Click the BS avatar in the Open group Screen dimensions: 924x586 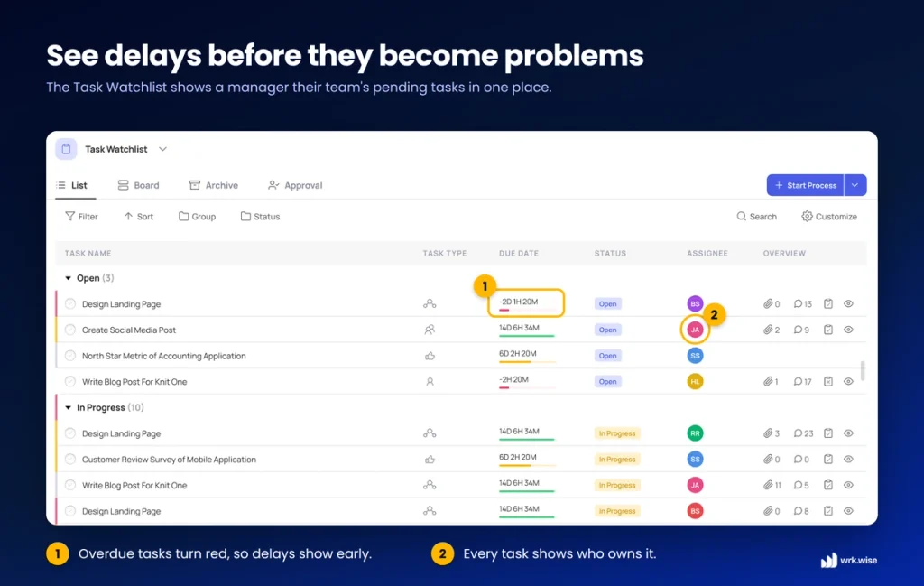[695, 303]
